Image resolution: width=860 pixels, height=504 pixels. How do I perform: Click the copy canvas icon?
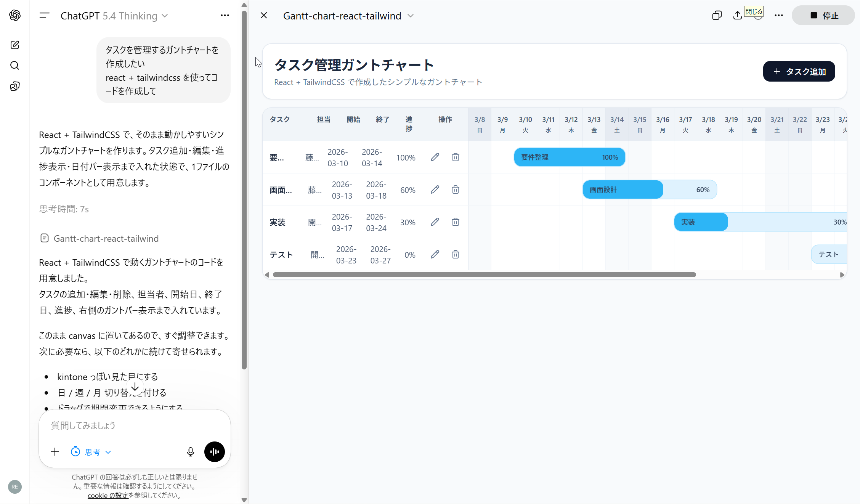(717, 16)
